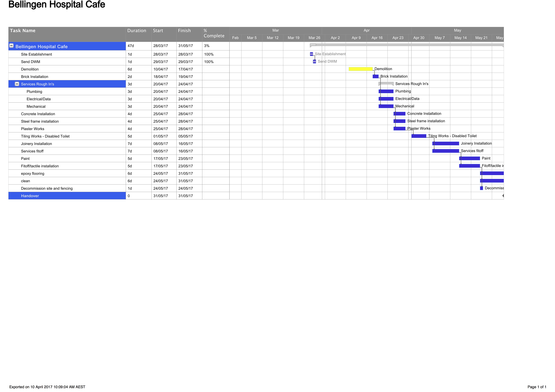Click the Apr 16 week header

[377, 38]
